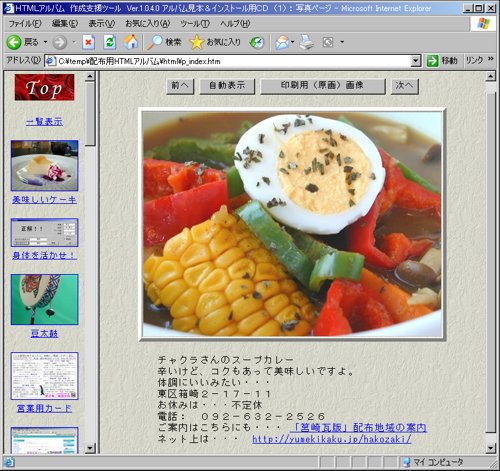The width and height of the screenshot is (500, 471).
Task: Open the 一覧表示 link
Action: coord(44,122)
